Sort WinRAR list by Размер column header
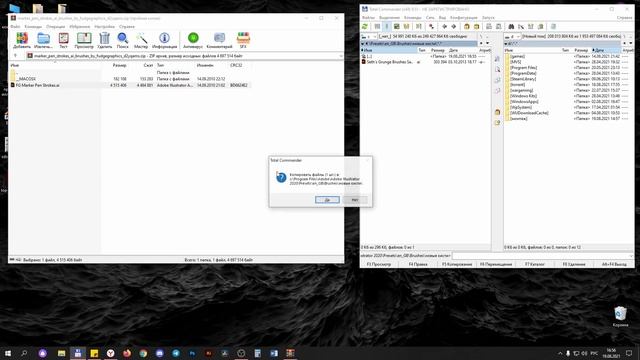This screenshot has height=360, width=640. (x=120, y=65)
